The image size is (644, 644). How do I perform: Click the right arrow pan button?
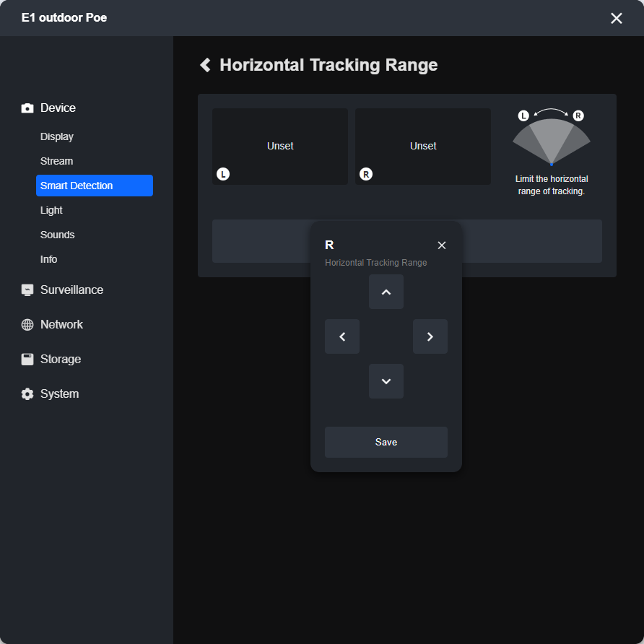pos(430,336)
